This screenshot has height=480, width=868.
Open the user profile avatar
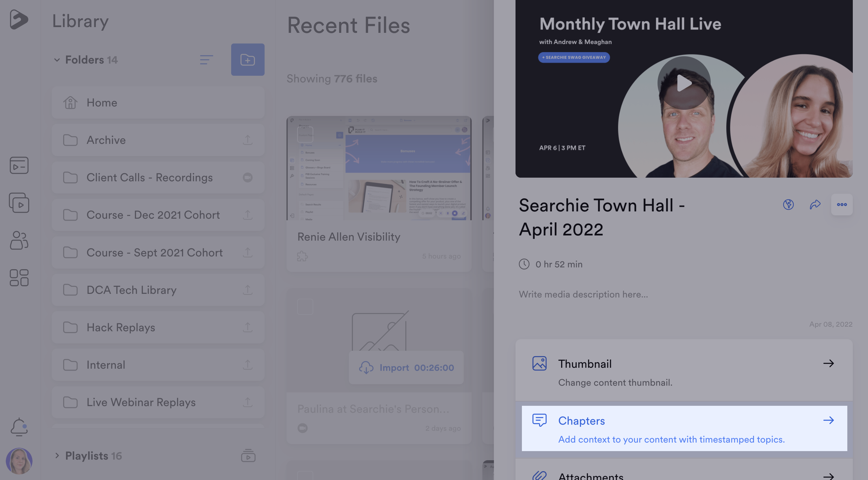(19, 461)
